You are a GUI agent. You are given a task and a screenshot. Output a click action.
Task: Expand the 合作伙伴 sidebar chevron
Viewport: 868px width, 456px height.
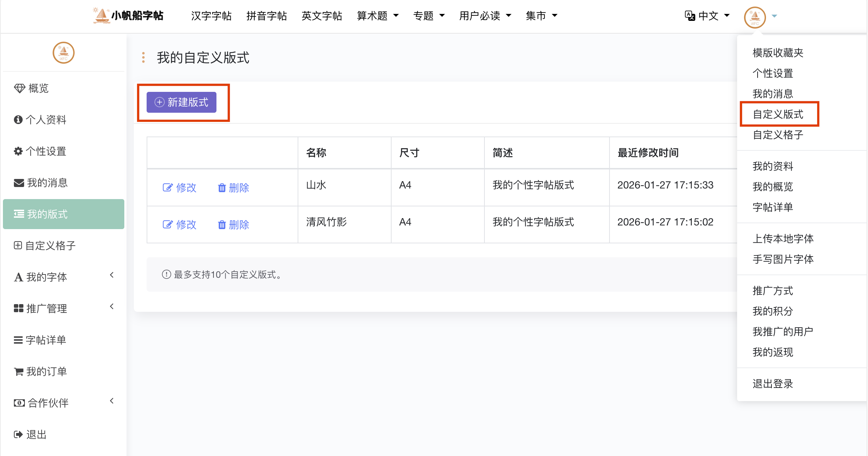tap(112, 401)
